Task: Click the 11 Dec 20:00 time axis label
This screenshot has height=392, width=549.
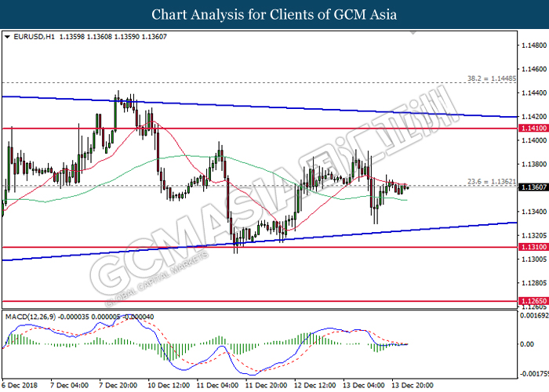Action: coord(266,386)
